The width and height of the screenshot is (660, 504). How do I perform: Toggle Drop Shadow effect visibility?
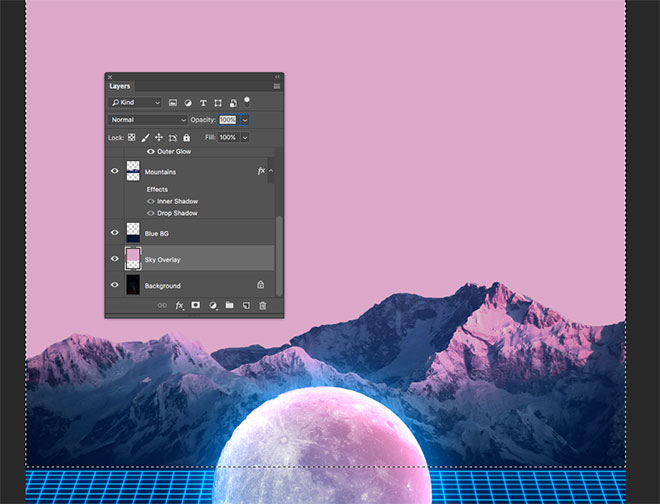pos(151,213)
